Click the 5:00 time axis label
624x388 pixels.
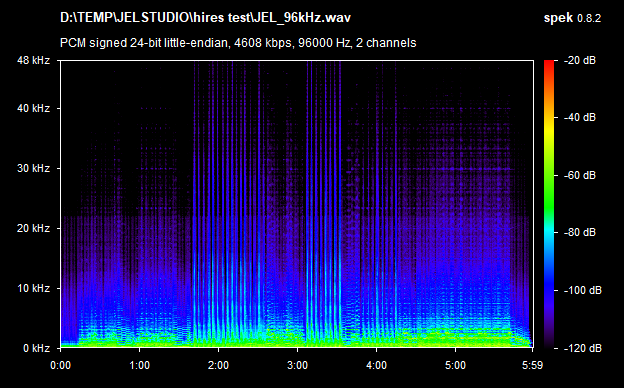pos(455,365)
